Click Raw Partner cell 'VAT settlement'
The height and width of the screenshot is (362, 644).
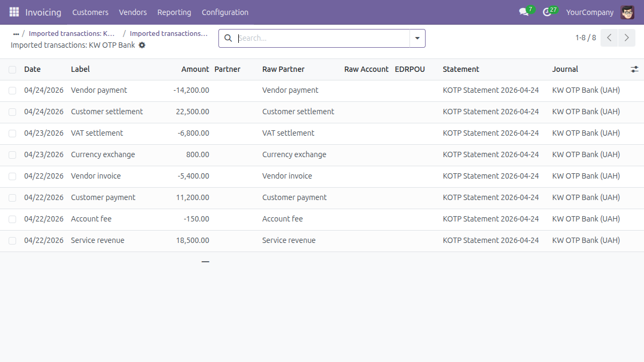tap(288, 133)
